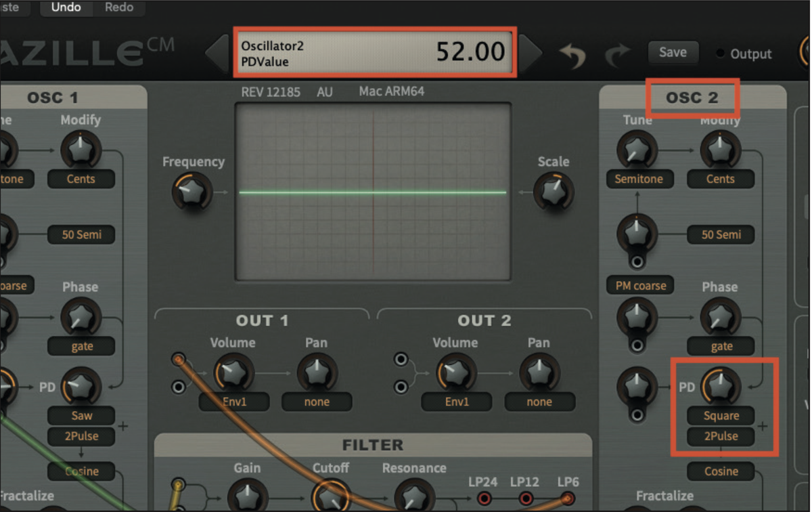Open the Saw waveform selector in OSC 1 PD

81,415
